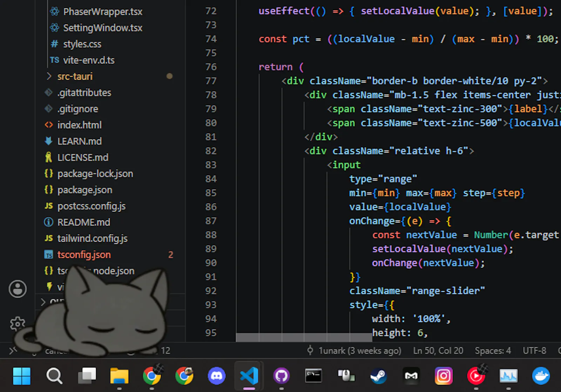Click 'nextValue' declaration on line 88
561x392 pixels.
click(x=432, y=235)
